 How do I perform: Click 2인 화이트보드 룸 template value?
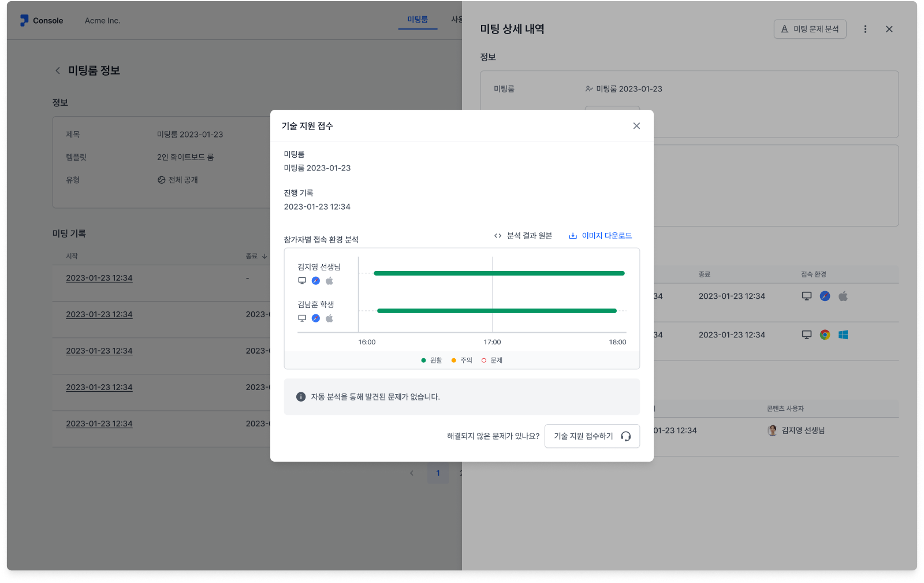pos(185,157)
